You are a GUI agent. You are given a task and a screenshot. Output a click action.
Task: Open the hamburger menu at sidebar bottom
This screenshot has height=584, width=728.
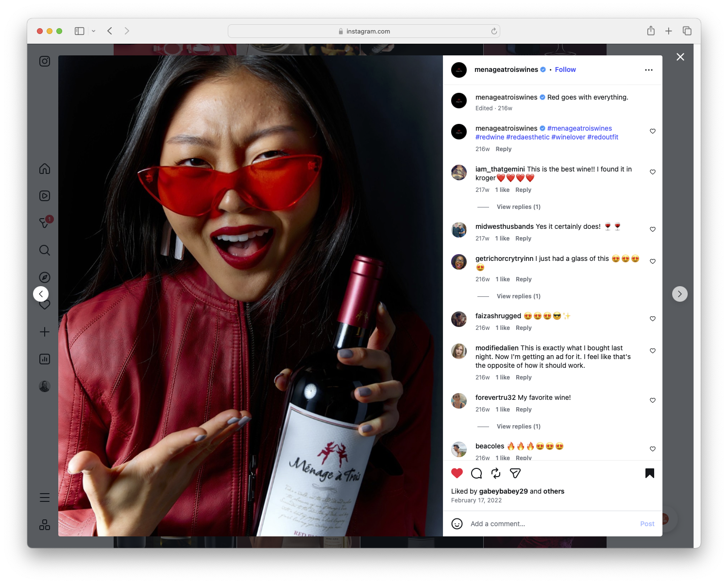44,497
